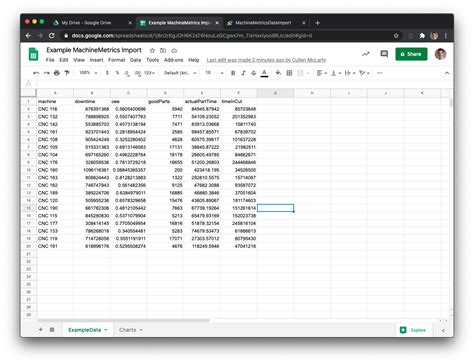
Task: Open the Last edit was made link
Action: [266, 60]
